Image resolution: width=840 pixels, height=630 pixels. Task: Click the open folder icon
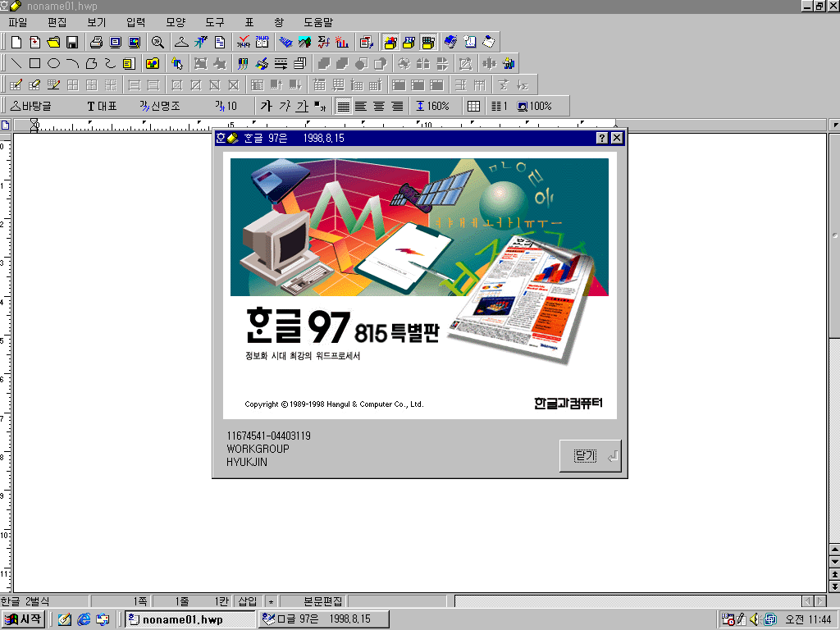point(53,43)
